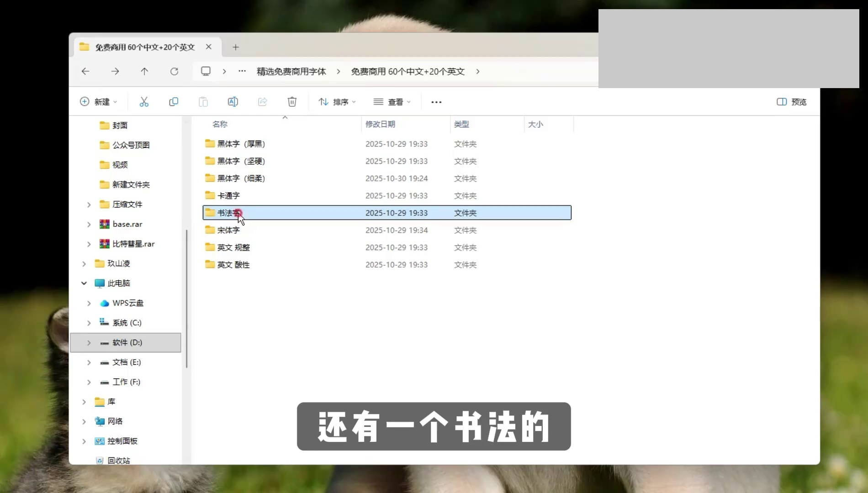This screenshot has height=493, width=868.
Task: Click the Copy icon in toolbar
Action: pyautogui.click(x=174, y=102)
